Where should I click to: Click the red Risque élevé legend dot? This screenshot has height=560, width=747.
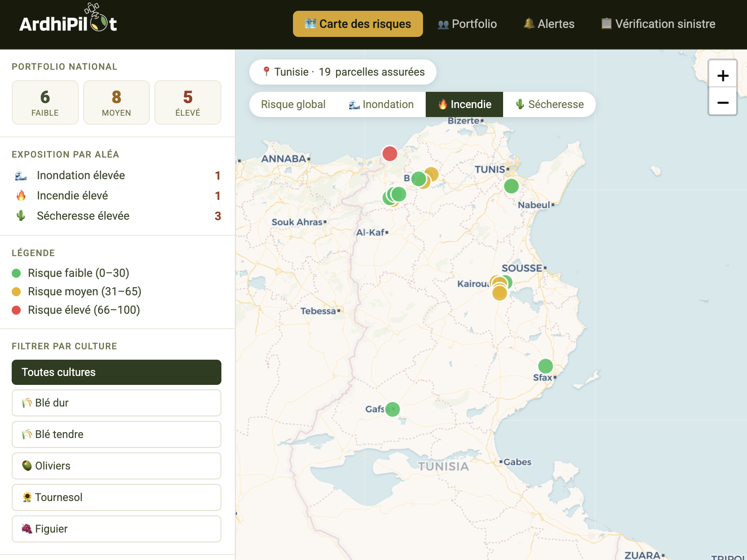16,310
